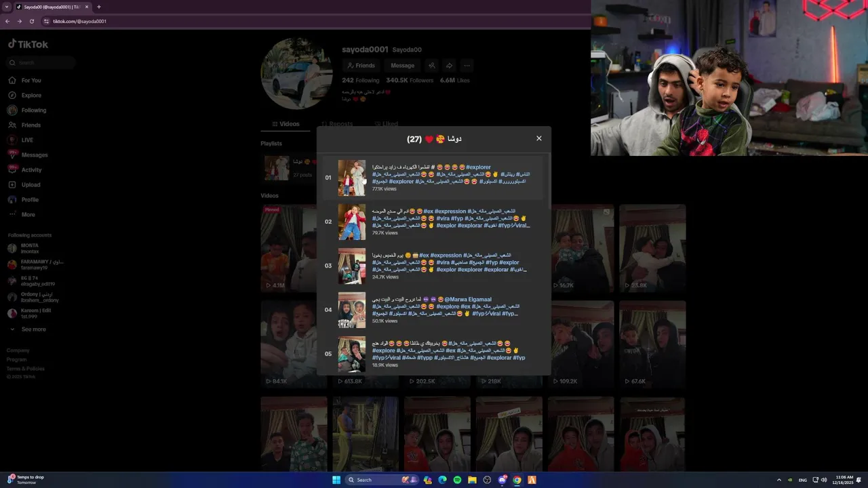Open Ordony following account

(33, 297)
